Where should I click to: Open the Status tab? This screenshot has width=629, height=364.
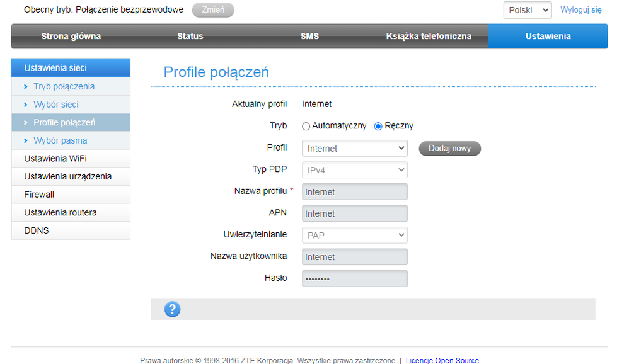pos(190,37)
